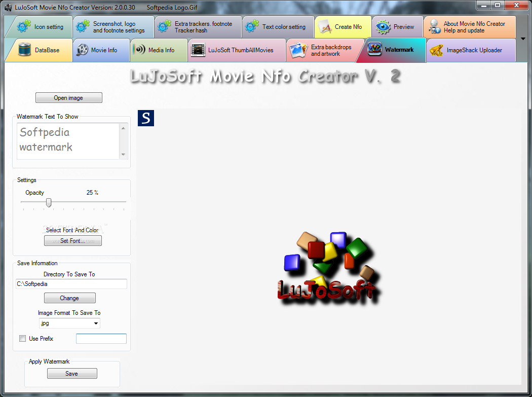
Task: Go to the Movie Info tab
Action: 101,50
